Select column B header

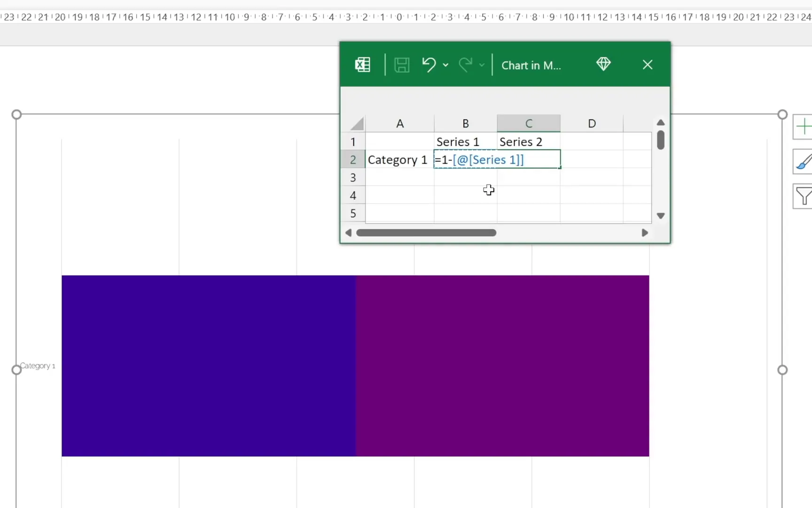466,124
